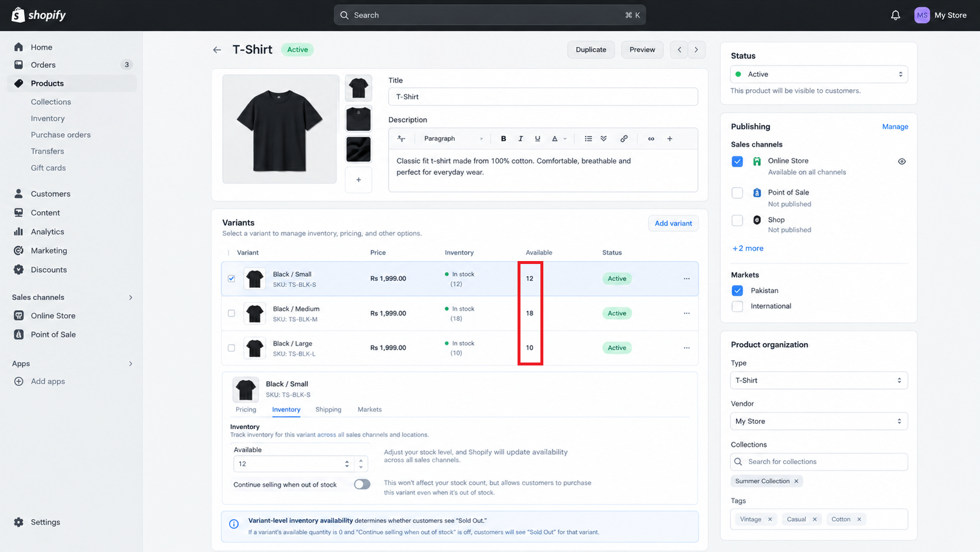Insert a link in description
Screen dimensions: 980x552
(x=624, y=138)
